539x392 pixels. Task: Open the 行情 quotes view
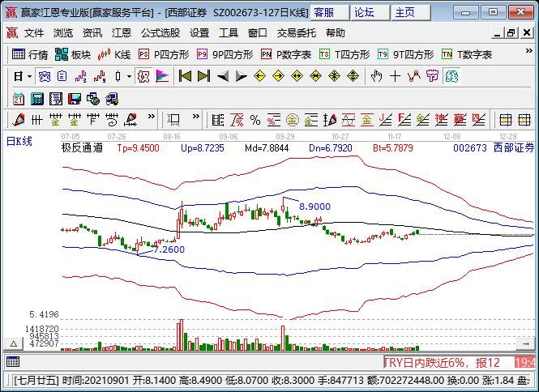tap(30, 54)
